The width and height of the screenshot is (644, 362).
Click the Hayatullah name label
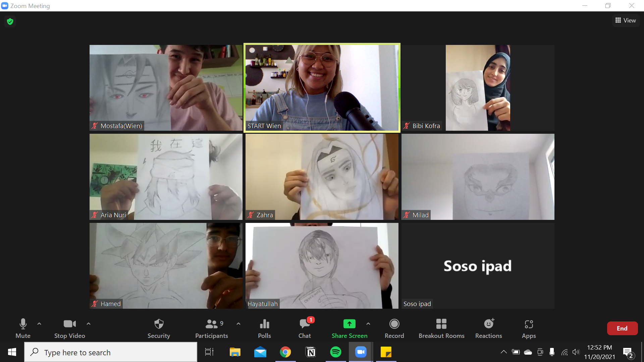(263, 304)
